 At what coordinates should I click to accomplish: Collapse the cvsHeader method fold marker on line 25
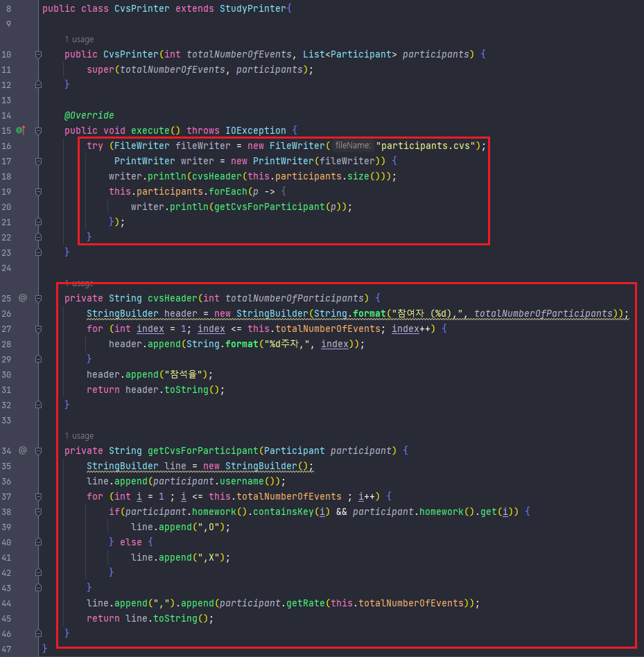39,298
